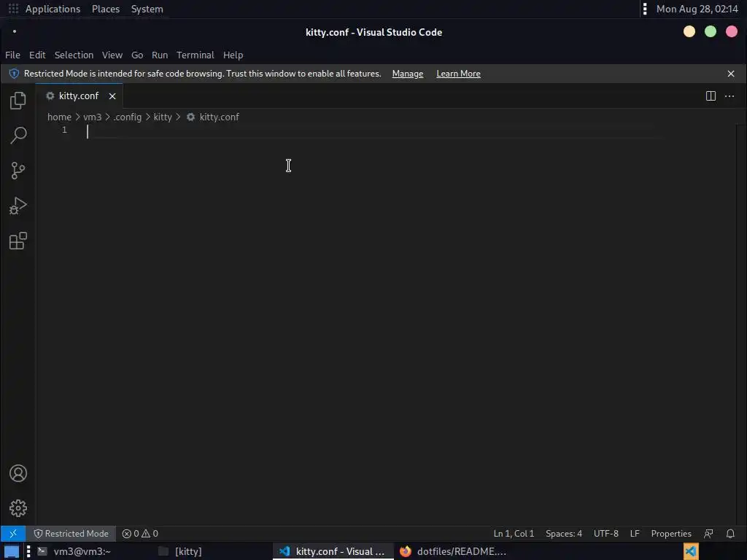This screenshot has width=747, height=560.
Task: Click line number 1 in gutter
Action: click(64, 130)
